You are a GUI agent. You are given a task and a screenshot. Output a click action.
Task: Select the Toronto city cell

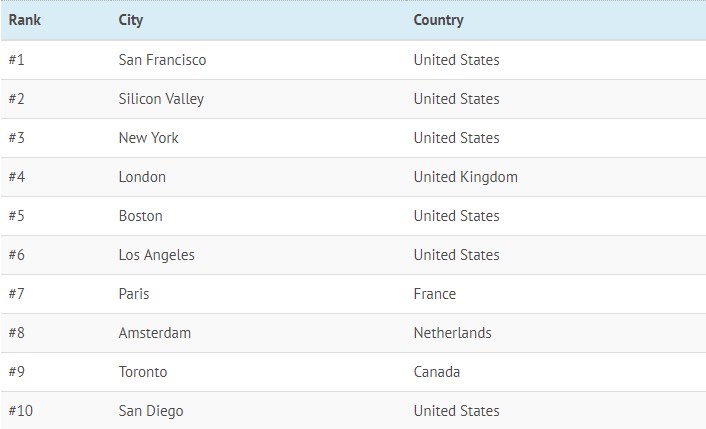(143, 372)
